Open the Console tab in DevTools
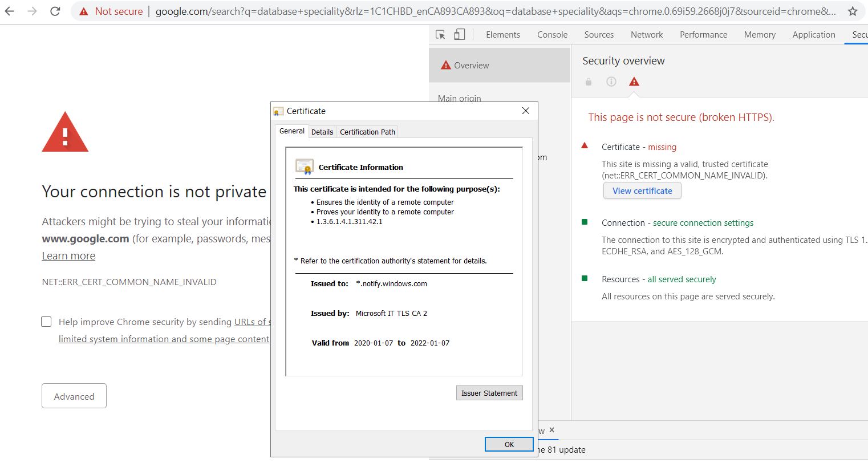868x467 pixels. tap(552, 35)
